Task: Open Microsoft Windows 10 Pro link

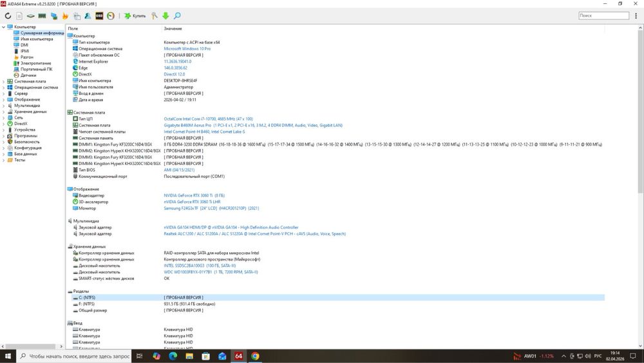Action: click(187, 48)
